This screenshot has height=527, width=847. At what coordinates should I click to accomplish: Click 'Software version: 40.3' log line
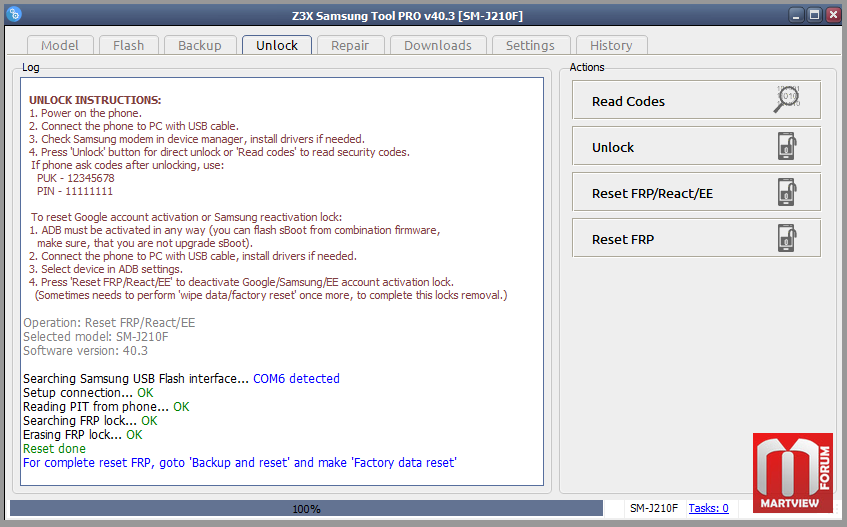coord(85,351)
